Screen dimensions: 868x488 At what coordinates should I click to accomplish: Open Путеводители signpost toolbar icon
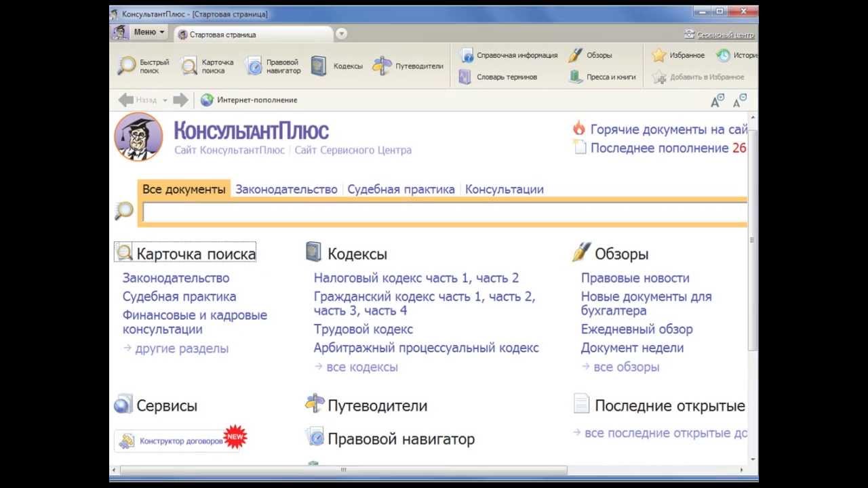pyautogui.click(x=382, y=66)
